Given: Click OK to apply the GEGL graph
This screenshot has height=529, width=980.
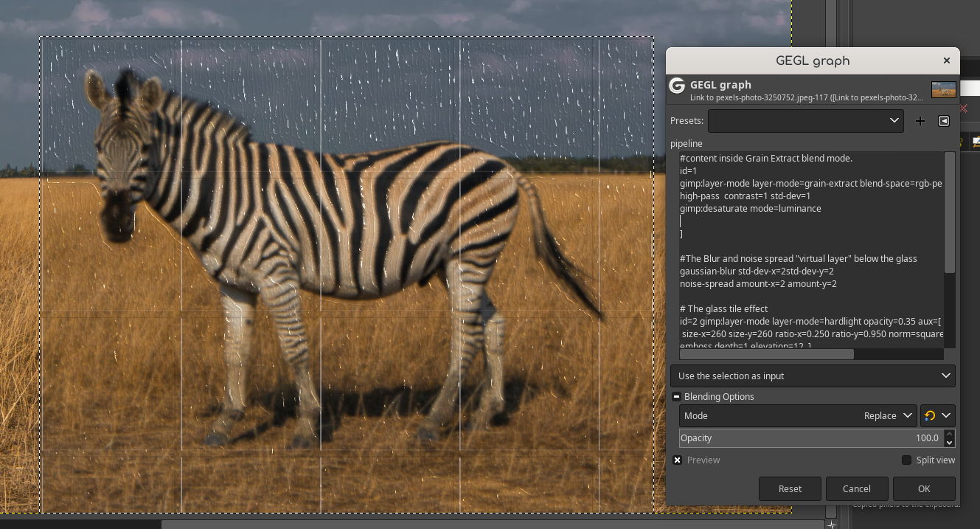Looking at the screenshot, I should coord(924,488).
